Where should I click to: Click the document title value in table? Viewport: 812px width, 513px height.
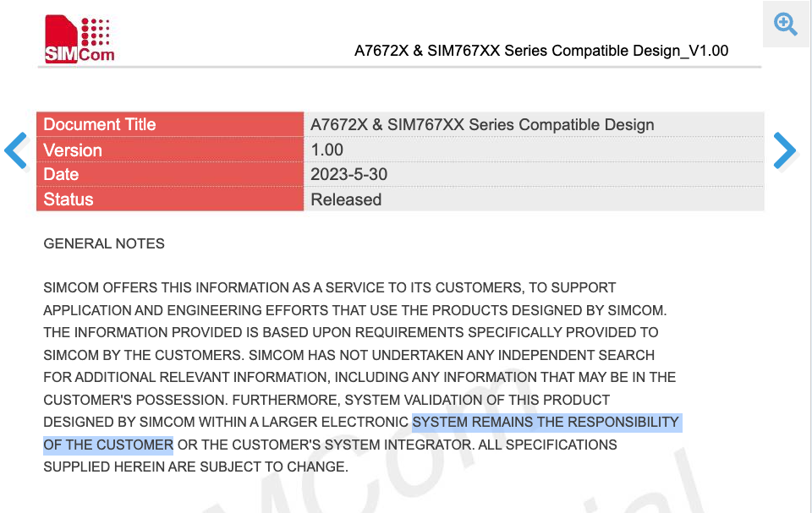[482, 125]
